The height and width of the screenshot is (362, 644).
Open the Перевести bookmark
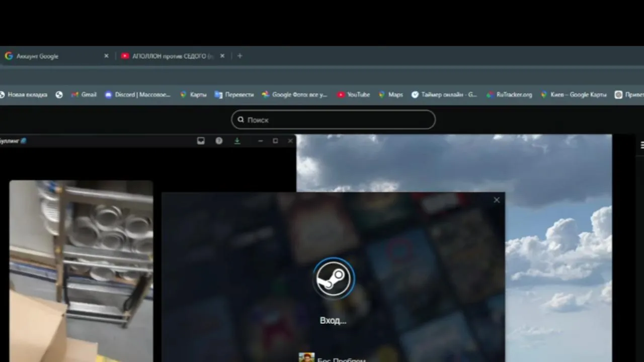(234, 95)
